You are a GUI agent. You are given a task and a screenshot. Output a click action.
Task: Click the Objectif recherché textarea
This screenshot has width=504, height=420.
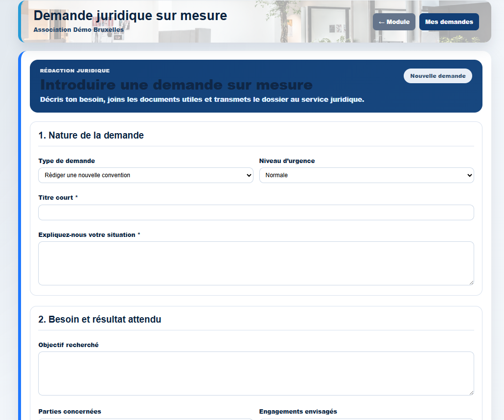(x=256, y=373)
